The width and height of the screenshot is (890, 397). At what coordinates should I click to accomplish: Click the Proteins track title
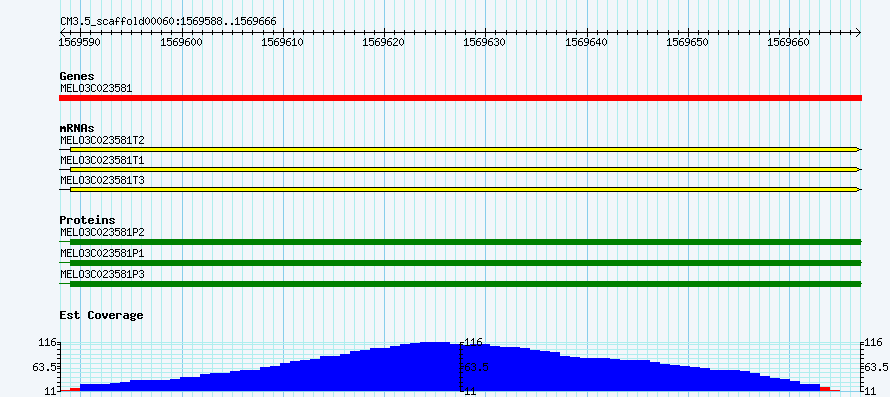tap(87, 220)
